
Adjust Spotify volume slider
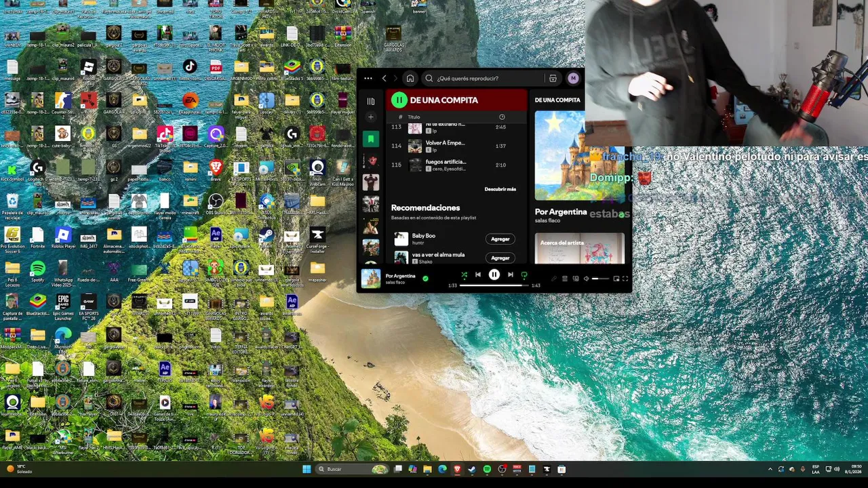click(600, 279)
